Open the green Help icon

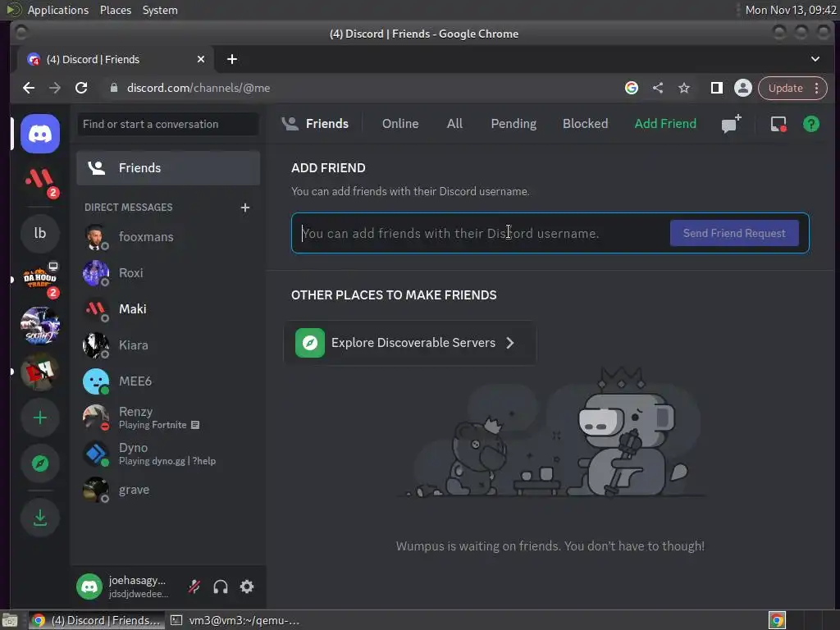(x=811, y=124)
